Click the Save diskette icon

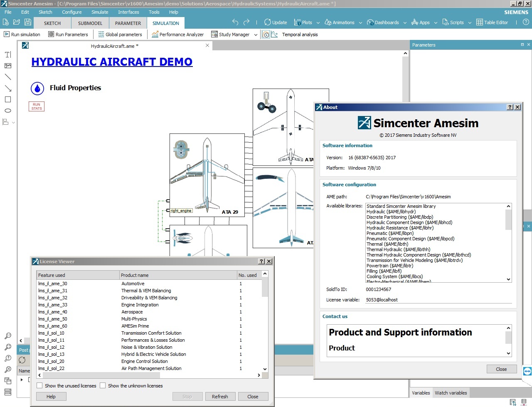pos(28,22)
